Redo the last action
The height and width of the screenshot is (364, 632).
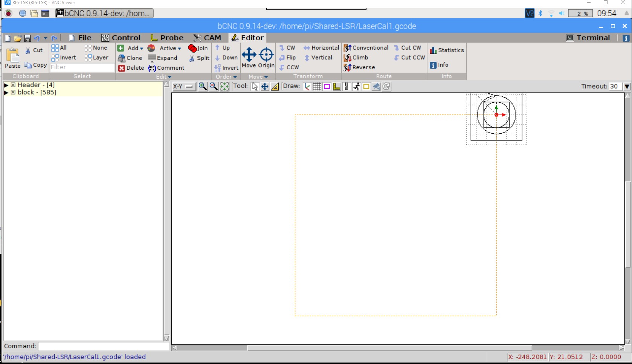tap(54, 38)
